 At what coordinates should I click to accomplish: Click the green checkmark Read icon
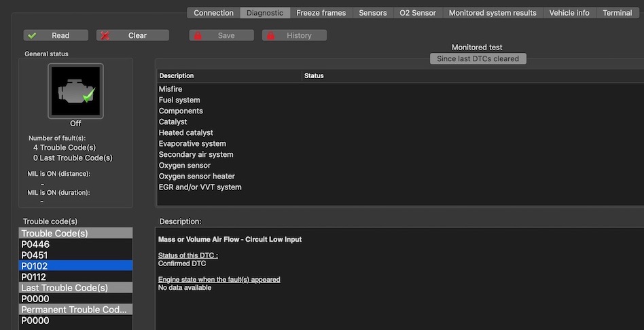(32, 35)
